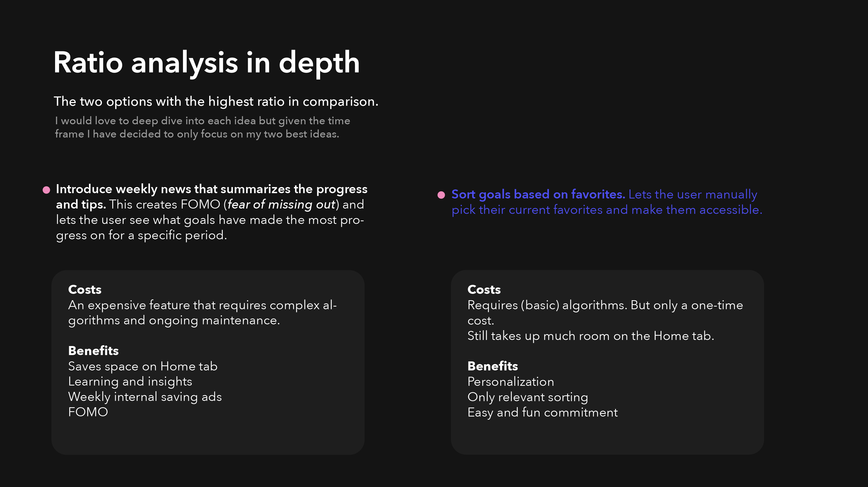Click the right card's Benefits heading
The image size is (868, 487).
493,366
